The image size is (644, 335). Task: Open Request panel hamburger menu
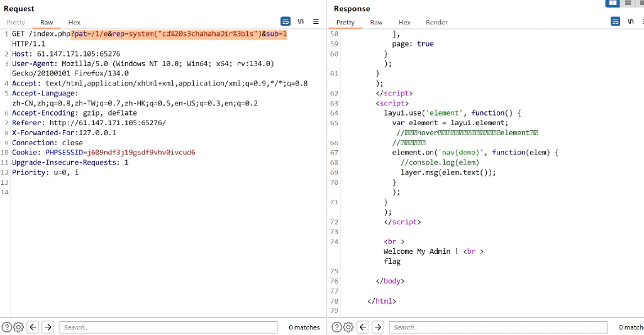[x=316, y=21]
